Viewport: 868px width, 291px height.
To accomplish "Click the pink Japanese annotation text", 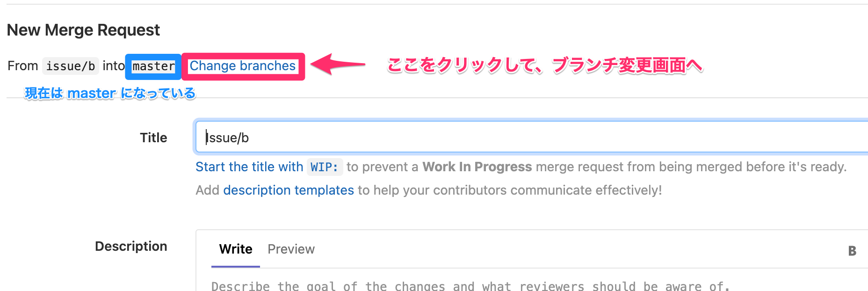I will tap(545, 65).
